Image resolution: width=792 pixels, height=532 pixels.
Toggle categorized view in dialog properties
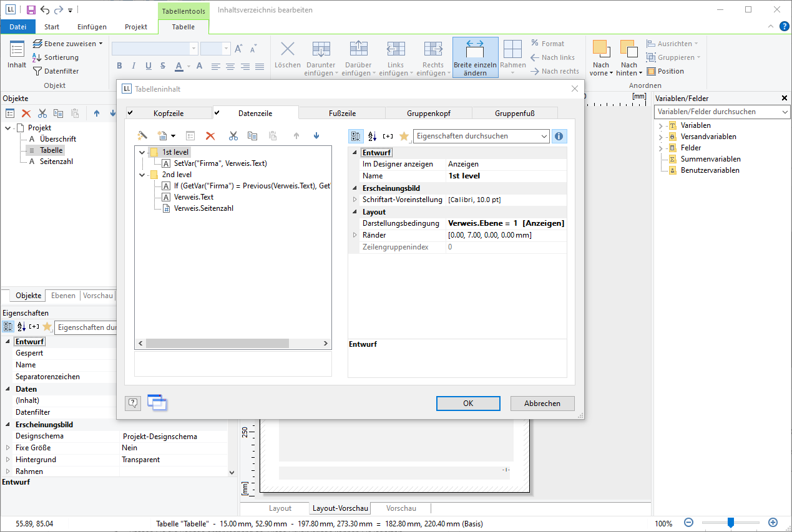(356, 136)
